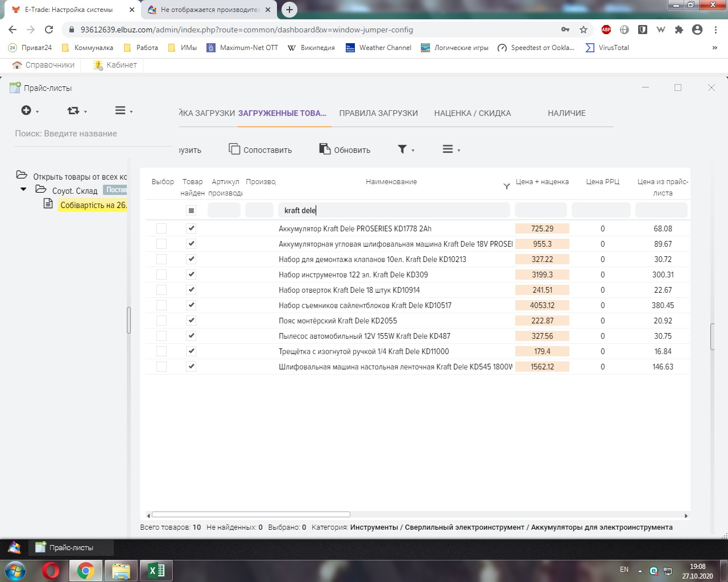Tick the selection checkbox for Аккумулятор Kraft Dele PROSERIES

click(162, 228)
